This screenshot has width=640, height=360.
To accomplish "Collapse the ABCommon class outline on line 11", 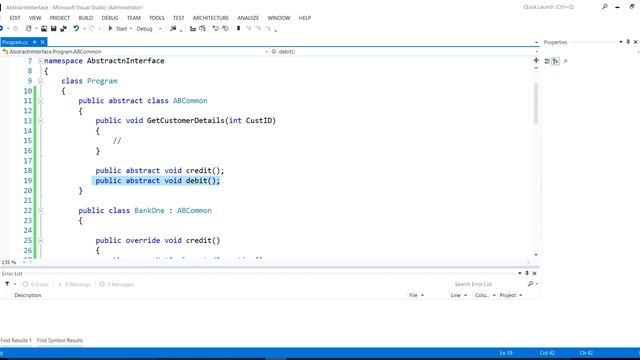I will tap(40, 101).
